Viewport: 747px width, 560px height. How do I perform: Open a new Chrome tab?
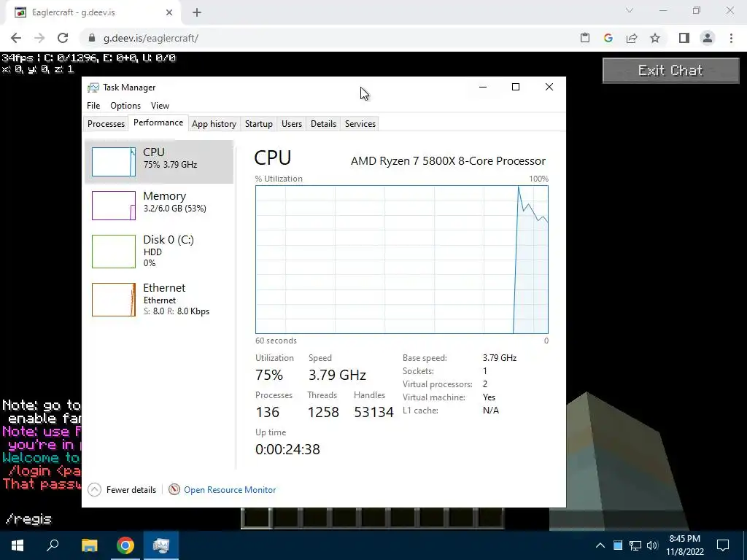[x=197, y=12]
